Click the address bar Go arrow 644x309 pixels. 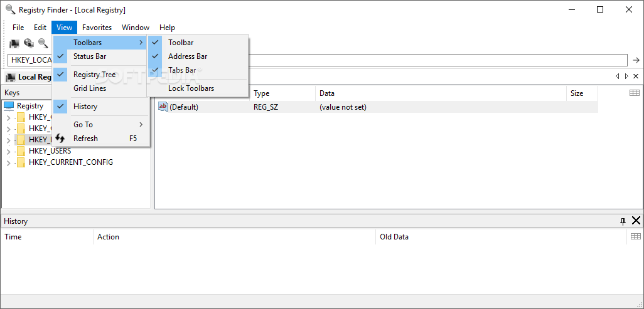click(636, 60)
